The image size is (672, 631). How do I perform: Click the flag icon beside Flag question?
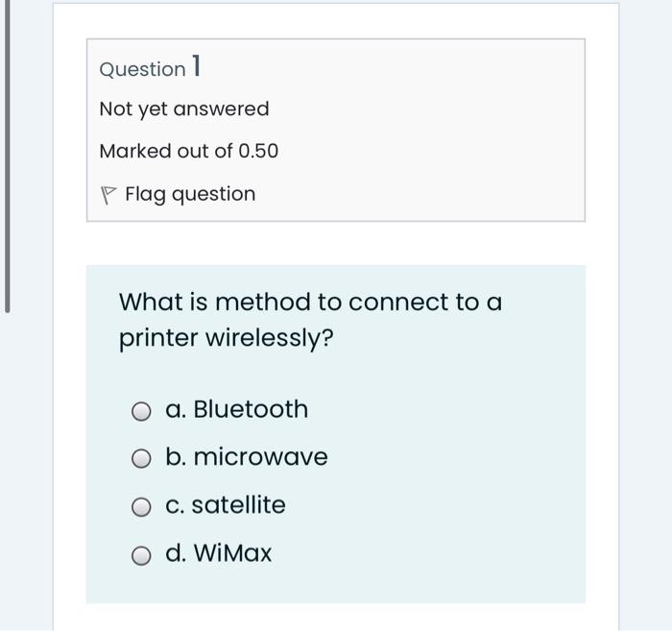click(108, 195)
